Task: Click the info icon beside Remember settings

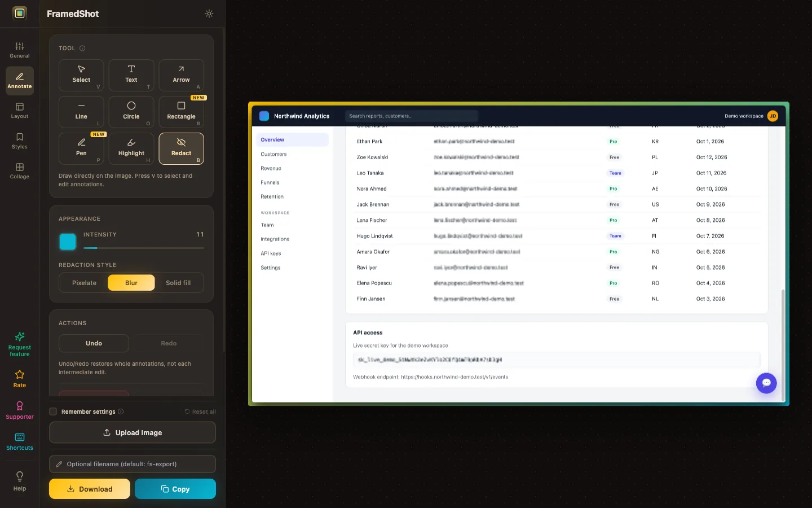Action: pyautogui.click(x=121, y=411)
